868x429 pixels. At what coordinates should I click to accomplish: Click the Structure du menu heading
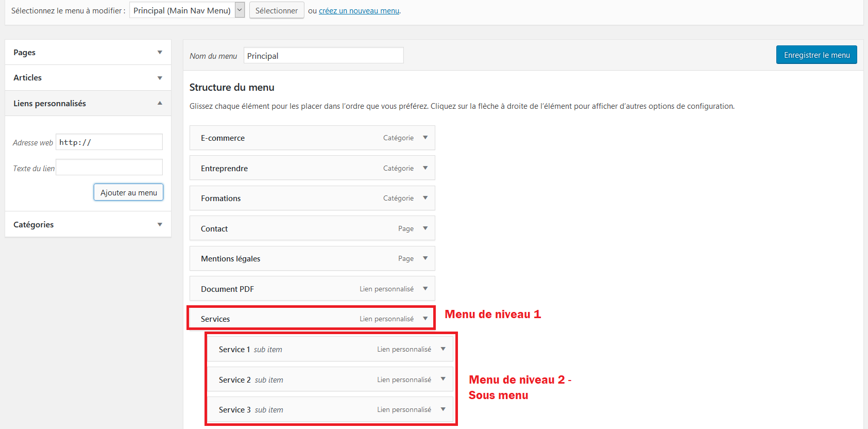click(232, 87)
